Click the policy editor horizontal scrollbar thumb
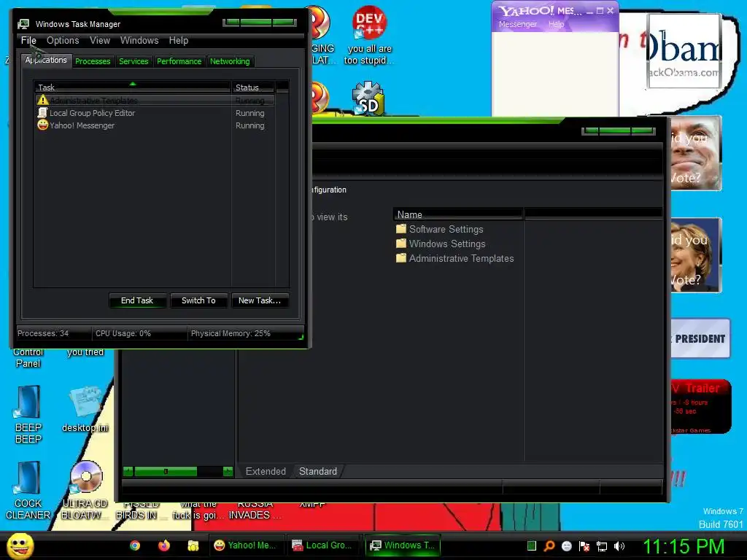This screenshot has height=560, width=747. pyautogui.click(x=166, y=472)
